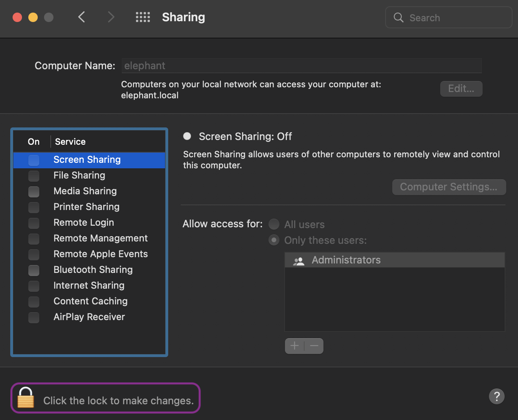Screen dimensions: 518x420
Task: Enable the Screen Sharing checkbox
Action: pyautogui.click(x=33, y=160)
